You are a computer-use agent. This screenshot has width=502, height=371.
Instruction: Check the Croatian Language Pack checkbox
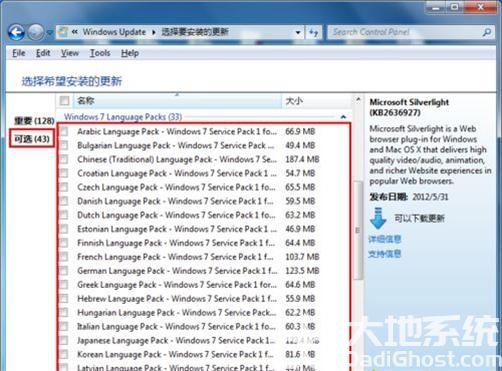(64, 173)
